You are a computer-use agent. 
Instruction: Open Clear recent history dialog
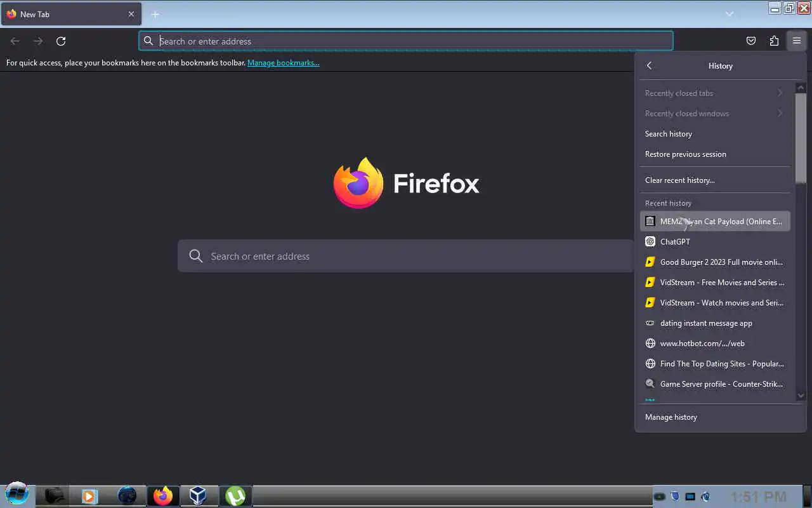(715, 180)
